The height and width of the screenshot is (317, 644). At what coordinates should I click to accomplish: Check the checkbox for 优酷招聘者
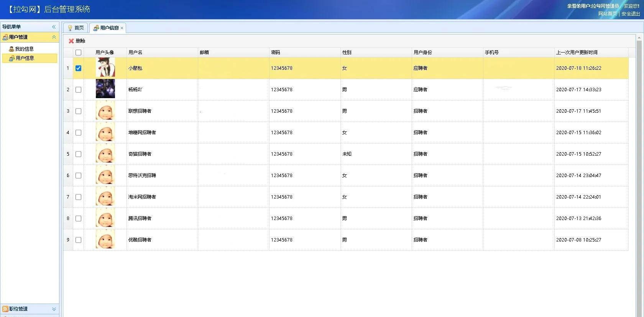coord(79,240)
